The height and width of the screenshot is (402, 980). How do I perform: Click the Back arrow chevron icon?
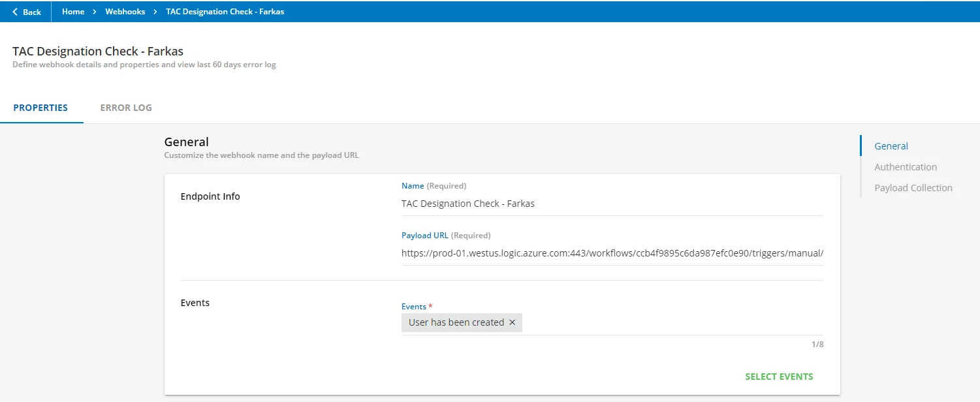(15, 12)
